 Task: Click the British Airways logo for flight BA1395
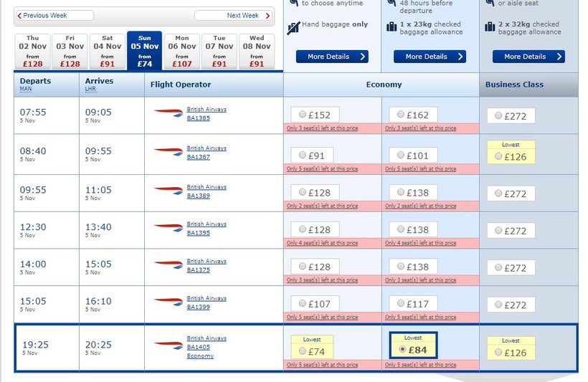pyautogui.click(x=169, y=228)
